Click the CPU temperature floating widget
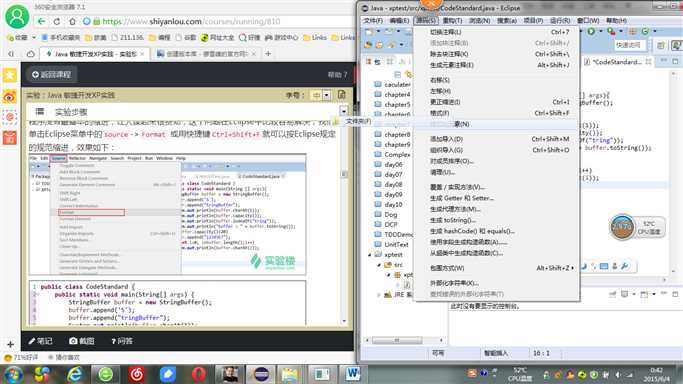Image resolution: width=683 pixels, height=384 pixels. pos(637,227)
